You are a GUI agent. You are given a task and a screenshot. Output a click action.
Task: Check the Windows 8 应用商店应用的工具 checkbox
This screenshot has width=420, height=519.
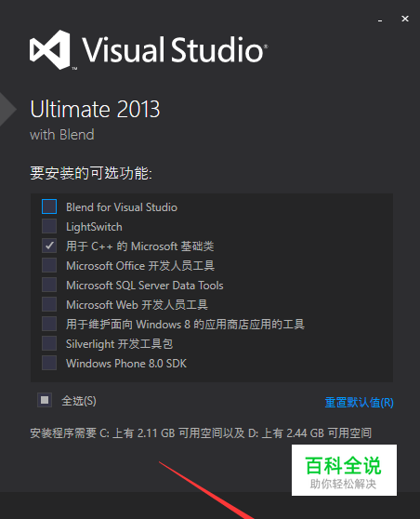(49, 324)
